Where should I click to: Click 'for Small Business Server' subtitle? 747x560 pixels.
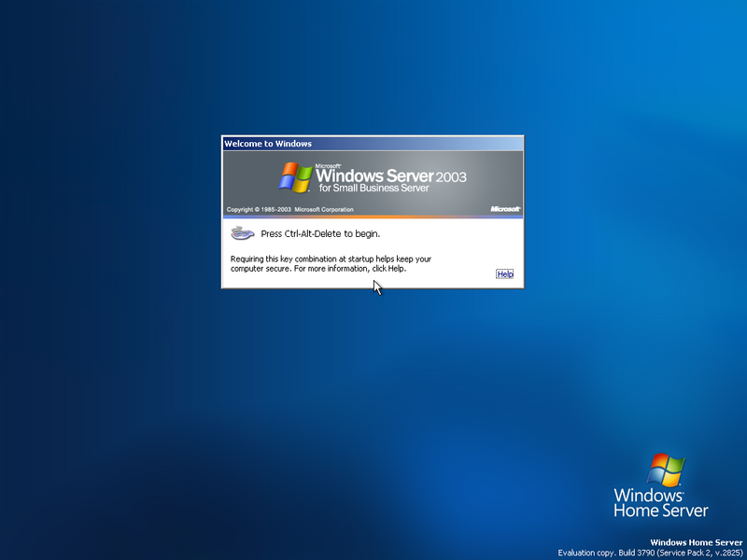(x=374, y=189)
